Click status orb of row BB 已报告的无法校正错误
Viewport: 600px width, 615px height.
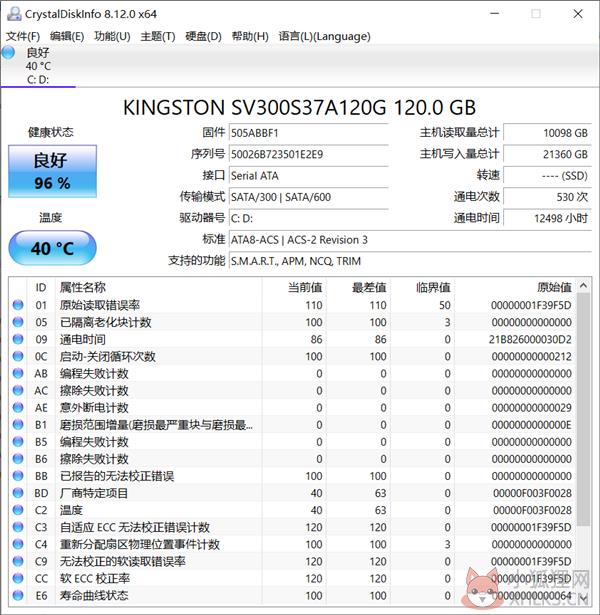pos(18,476)
